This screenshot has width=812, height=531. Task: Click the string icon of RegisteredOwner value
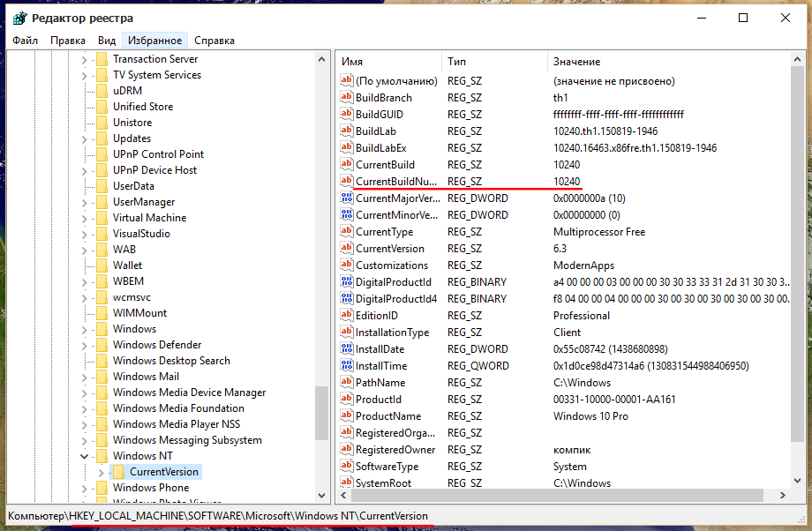(347, 449)
